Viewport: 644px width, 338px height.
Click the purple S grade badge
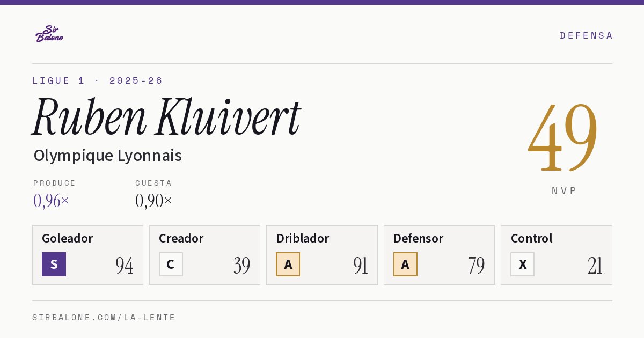[x=54, y=264]
